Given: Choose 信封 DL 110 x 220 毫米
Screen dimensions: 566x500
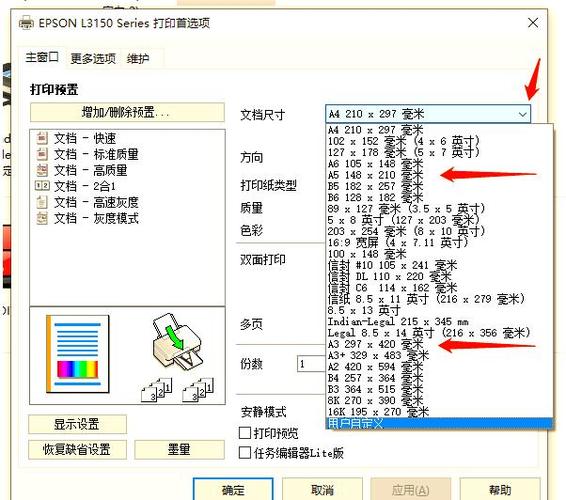Looking at the screenshot, I should 439,277.
